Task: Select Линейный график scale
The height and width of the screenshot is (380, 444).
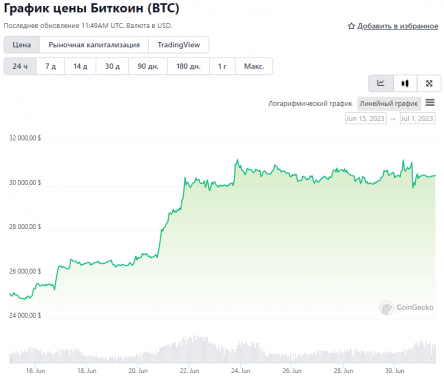Action: coord(389,104)
